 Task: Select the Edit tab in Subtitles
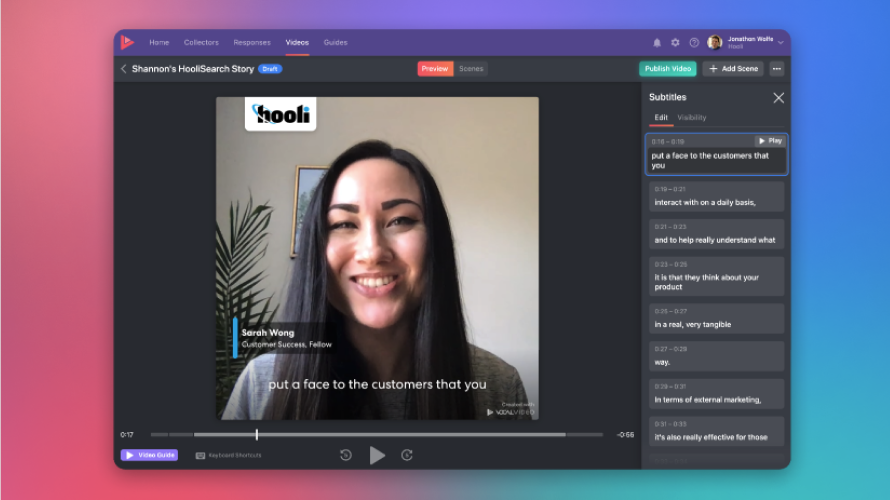click(x=661, y=117)
